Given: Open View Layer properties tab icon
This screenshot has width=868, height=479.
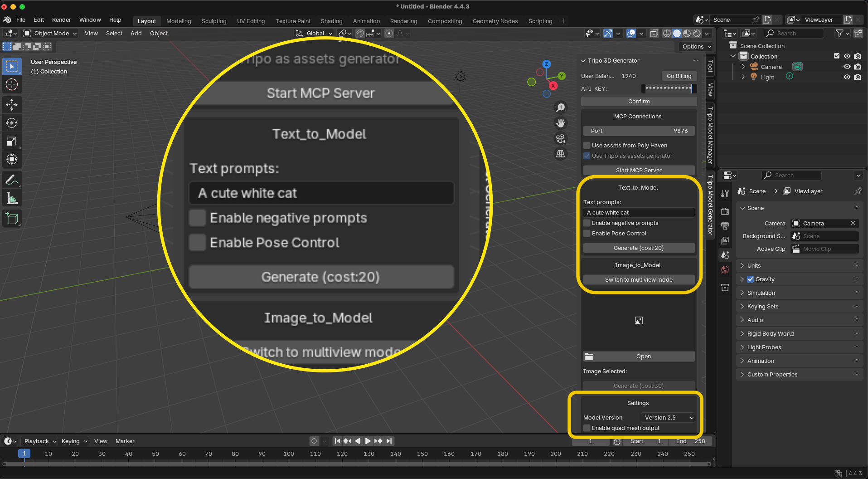Looking at the screenshot, I should 725,240.
